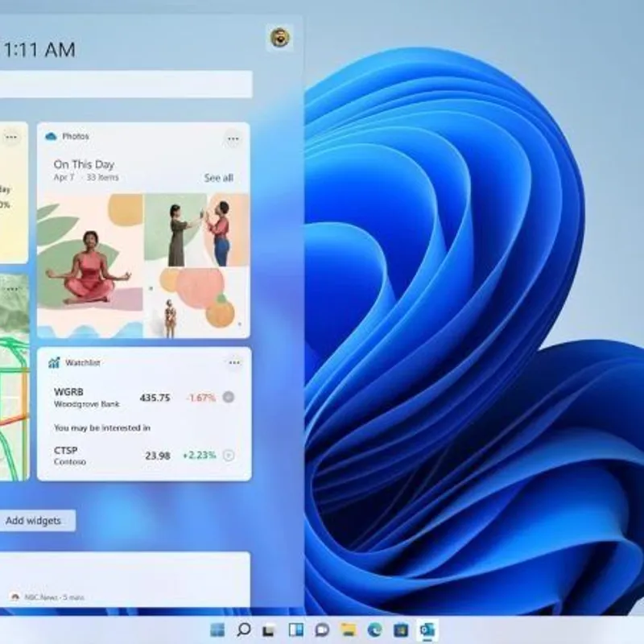This screenshot has height=644, width=644.
Task: Open the Chat taskbar icon
Action: coord(322,630)
